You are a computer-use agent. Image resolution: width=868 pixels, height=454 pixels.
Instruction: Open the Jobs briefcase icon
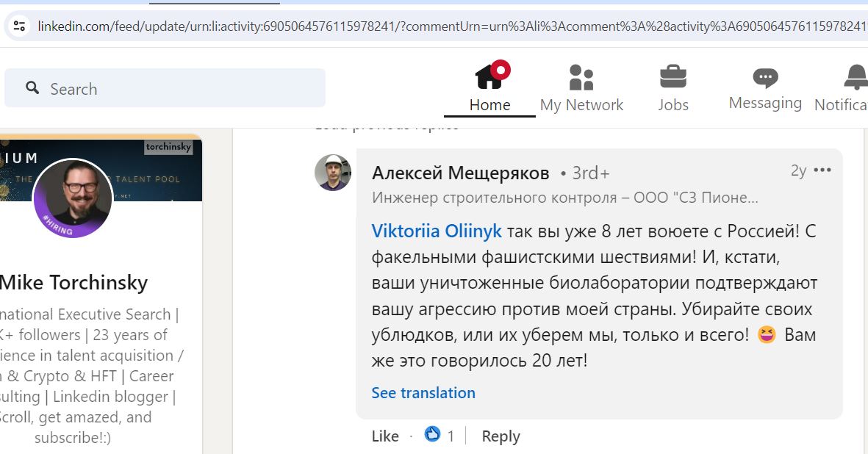click(x=673, y=77)
